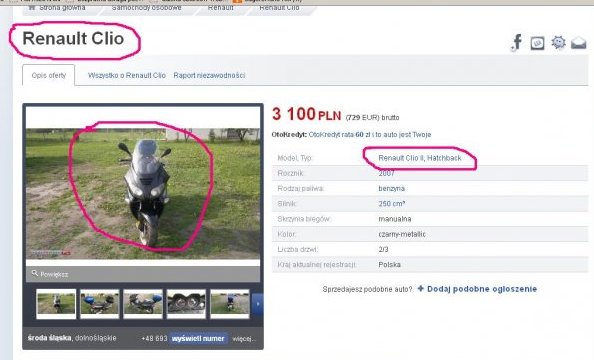Click the benzyna fuel value
The height and width of the screenshot is (360, 594).
(391, 188)
